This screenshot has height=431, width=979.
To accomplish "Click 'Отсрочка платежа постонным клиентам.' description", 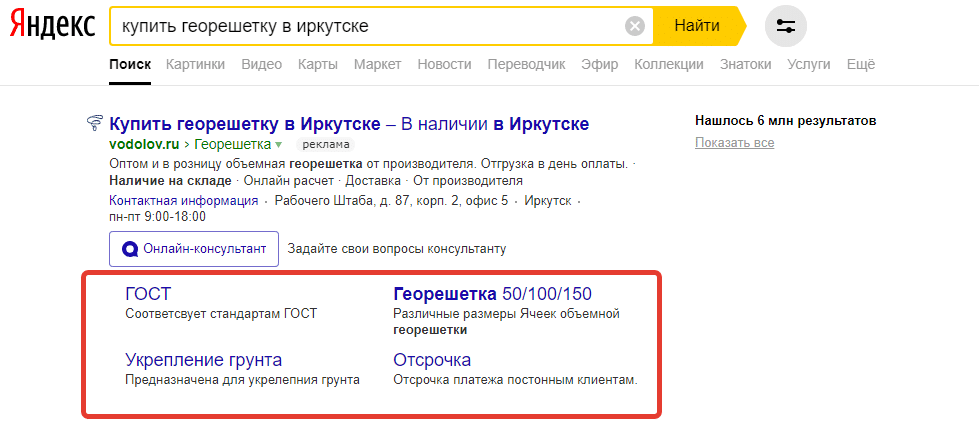I will 515,380.
